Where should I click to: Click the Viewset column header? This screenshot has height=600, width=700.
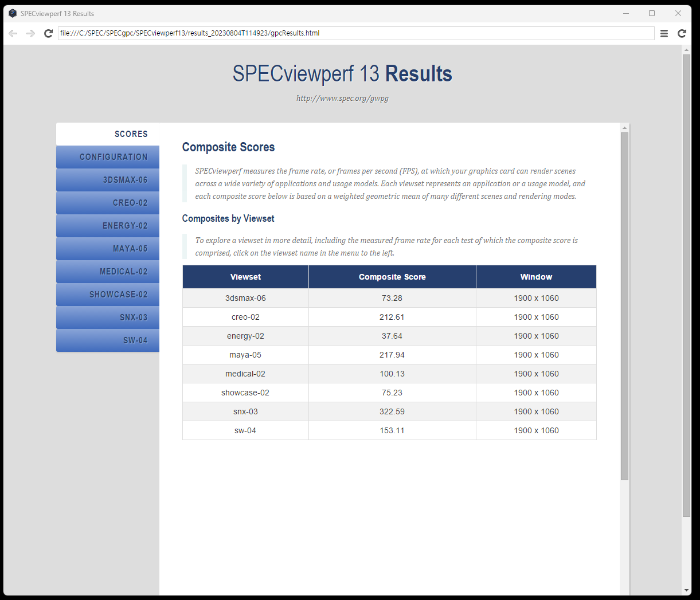coord(245,277)
